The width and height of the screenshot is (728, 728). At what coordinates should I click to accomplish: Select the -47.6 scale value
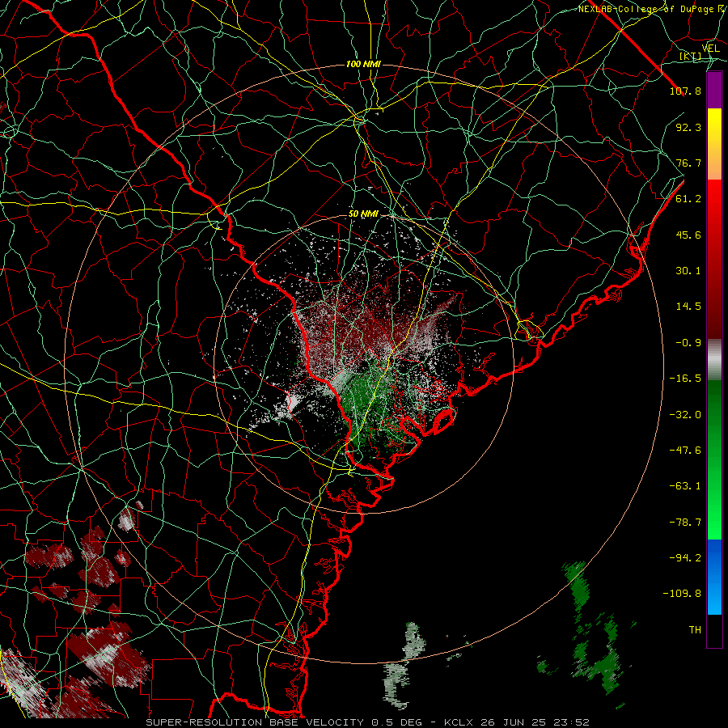point(685,451)
